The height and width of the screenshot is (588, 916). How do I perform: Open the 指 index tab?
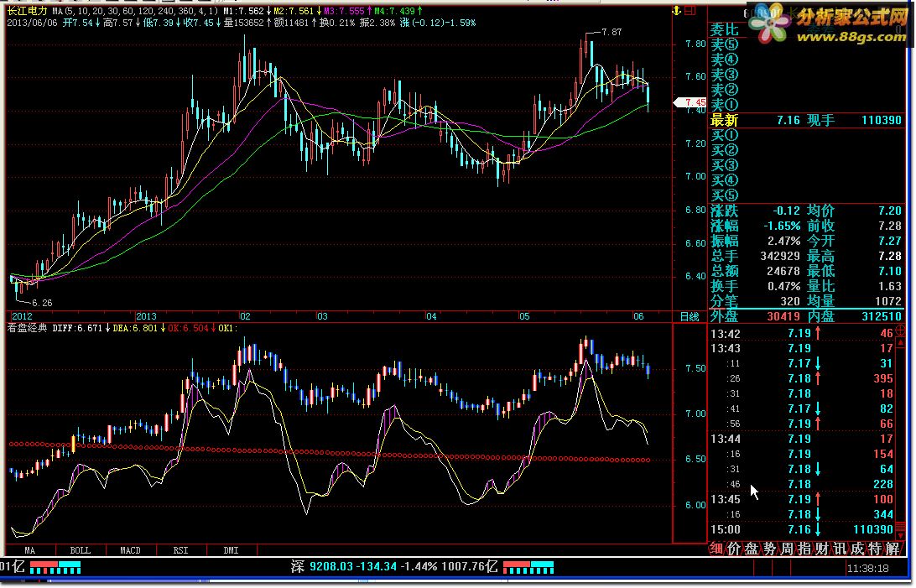click(804, 549)
